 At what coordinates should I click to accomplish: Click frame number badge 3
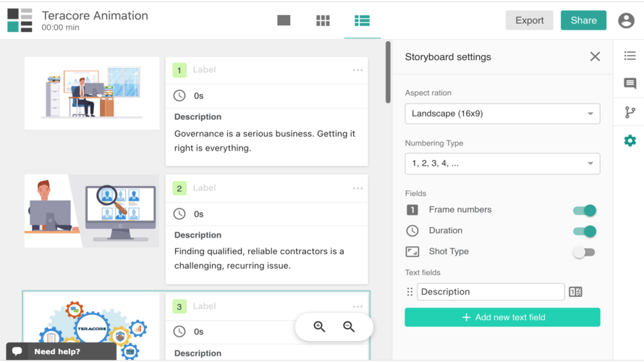[179, 306]
